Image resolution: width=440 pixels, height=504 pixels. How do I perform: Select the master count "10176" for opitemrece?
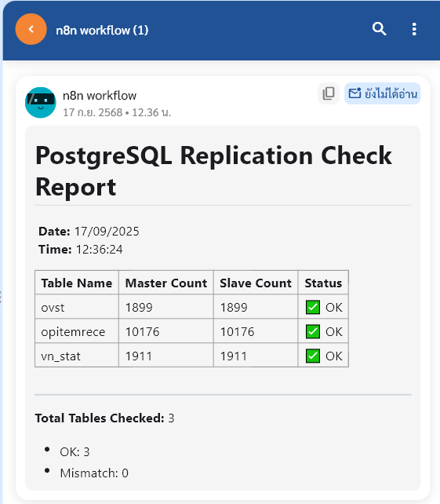[142, 332]
